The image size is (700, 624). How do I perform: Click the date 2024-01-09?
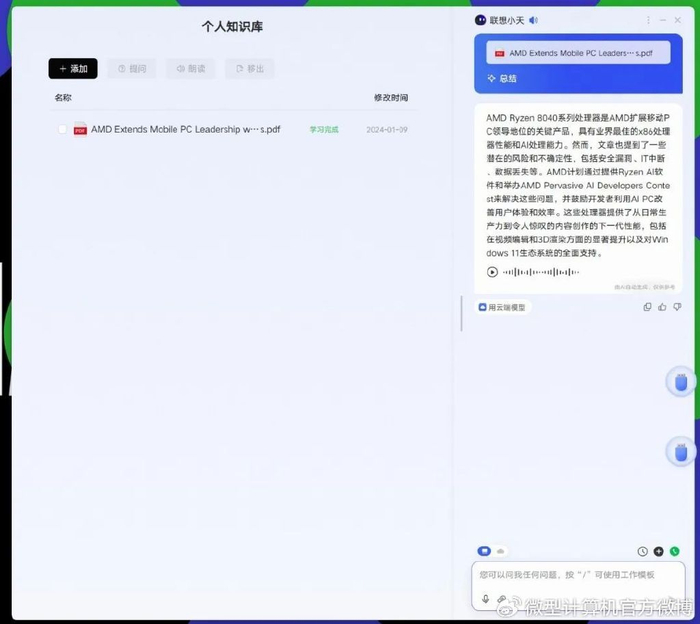(387, 129)
